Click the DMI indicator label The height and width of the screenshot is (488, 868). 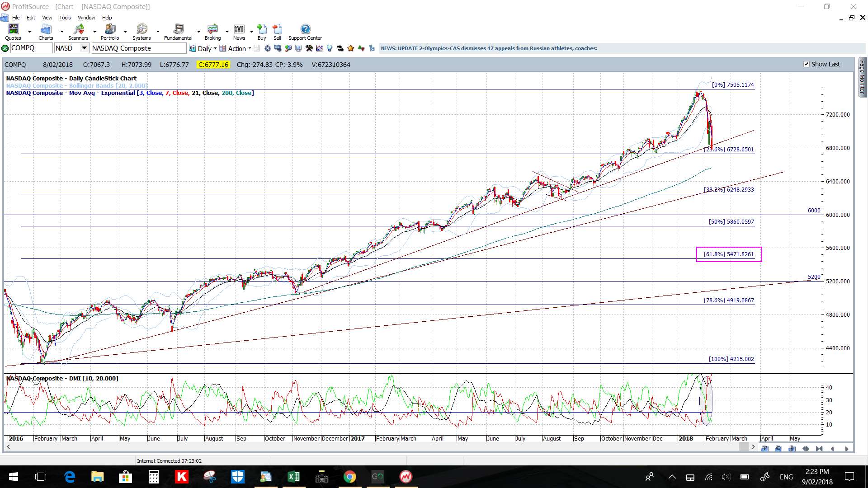click(62, 379)
